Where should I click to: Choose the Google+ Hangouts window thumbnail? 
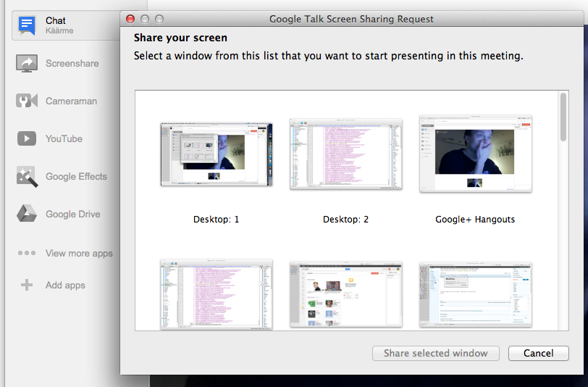476,154
